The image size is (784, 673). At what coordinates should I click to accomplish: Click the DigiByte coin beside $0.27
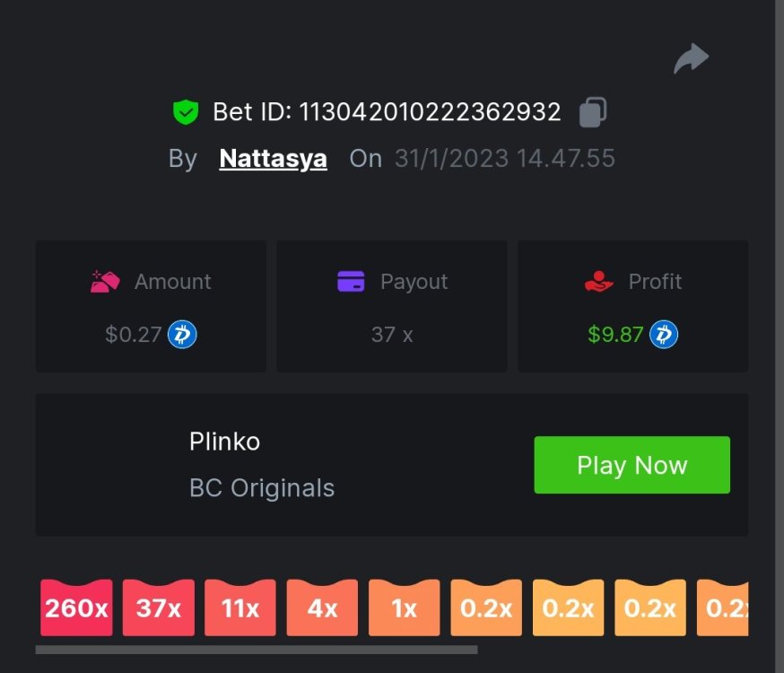coord(182,335)
